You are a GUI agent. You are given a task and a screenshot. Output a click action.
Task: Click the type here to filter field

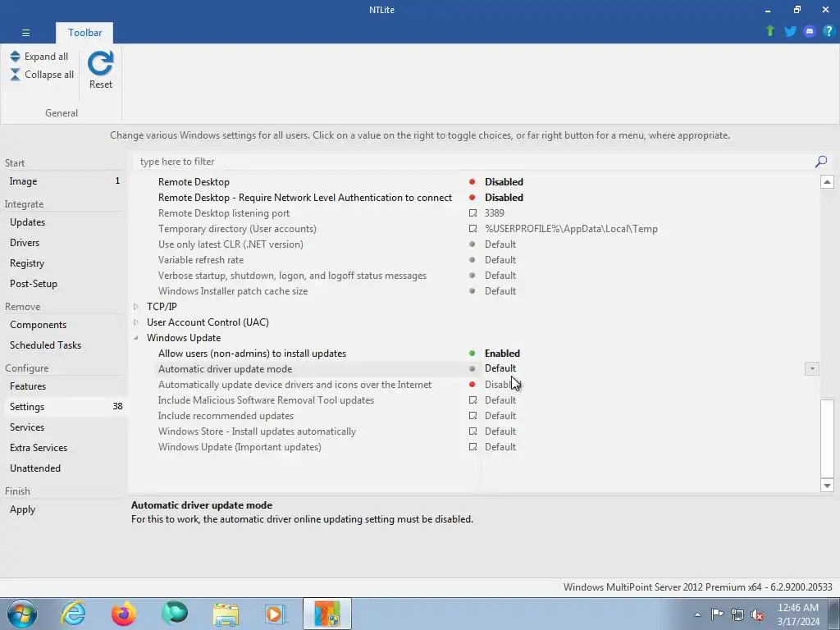[x=475, y=162]
